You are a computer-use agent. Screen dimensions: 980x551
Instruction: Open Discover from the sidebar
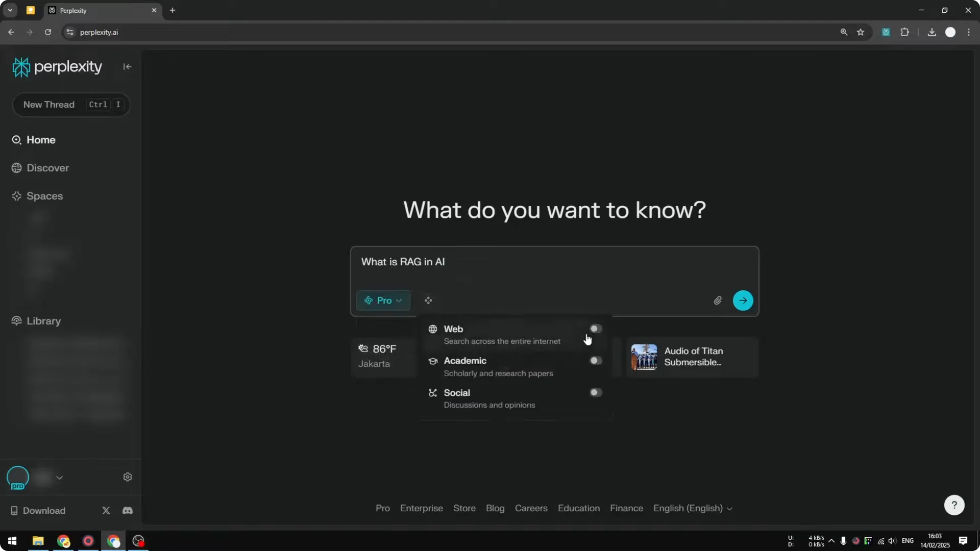point(47,167)
